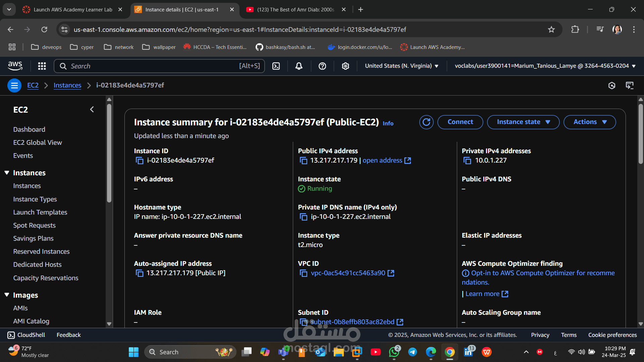Collapse the Instances section in sidebar
The height and width of the screenshot is (362, 644).
coord(7,173)
